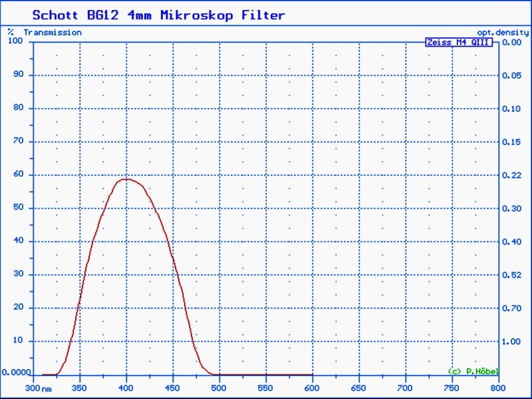
Task: Select the 1.00 optical density label
Action: (511, 341)
